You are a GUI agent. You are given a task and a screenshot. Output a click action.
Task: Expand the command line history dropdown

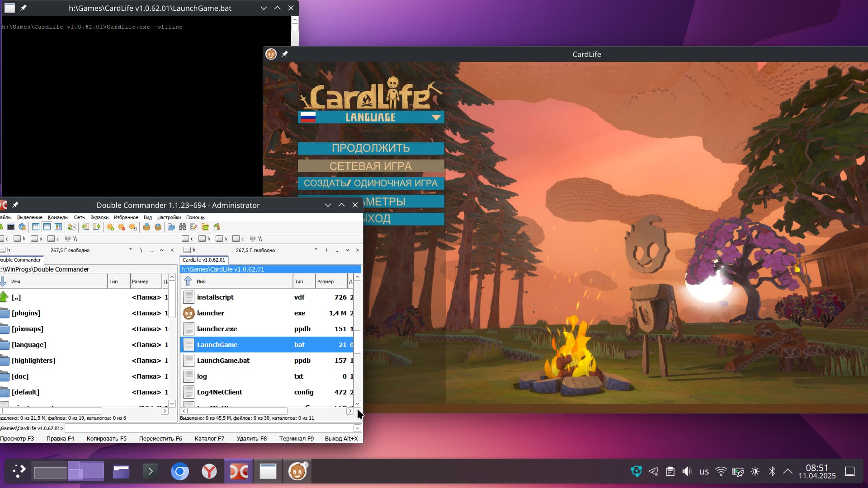(x=357, y=428)
